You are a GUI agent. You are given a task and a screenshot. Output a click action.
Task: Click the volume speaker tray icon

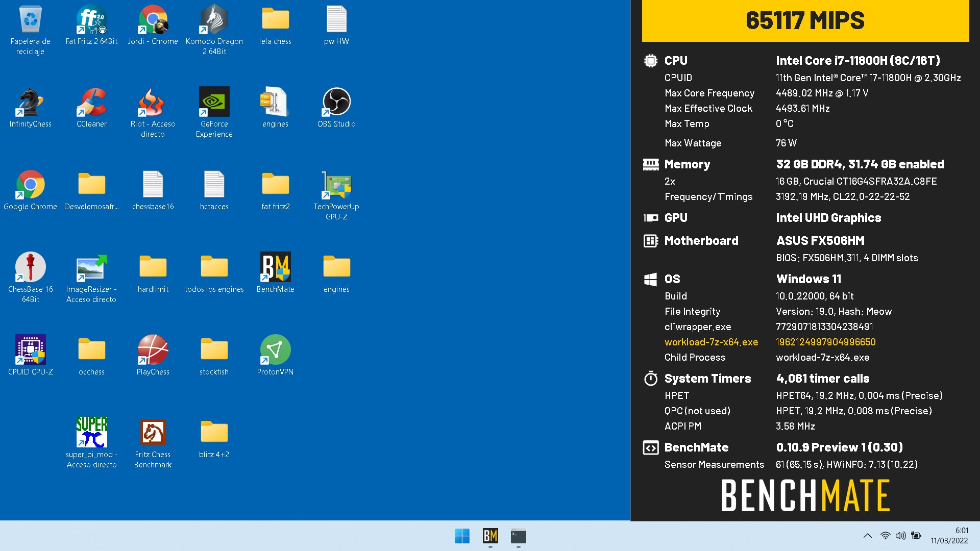coord(900,536)
